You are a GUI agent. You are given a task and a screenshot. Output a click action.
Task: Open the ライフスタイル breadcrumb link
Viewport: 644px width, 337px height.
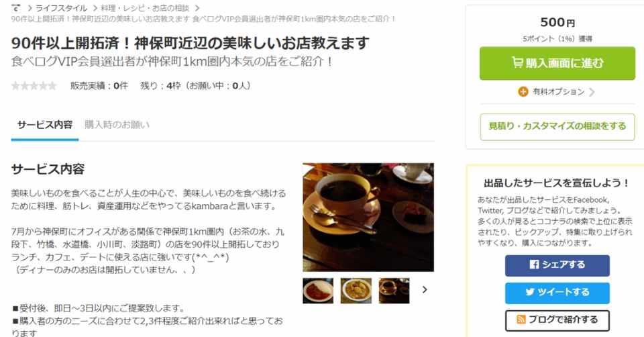(x=61, y=8)
